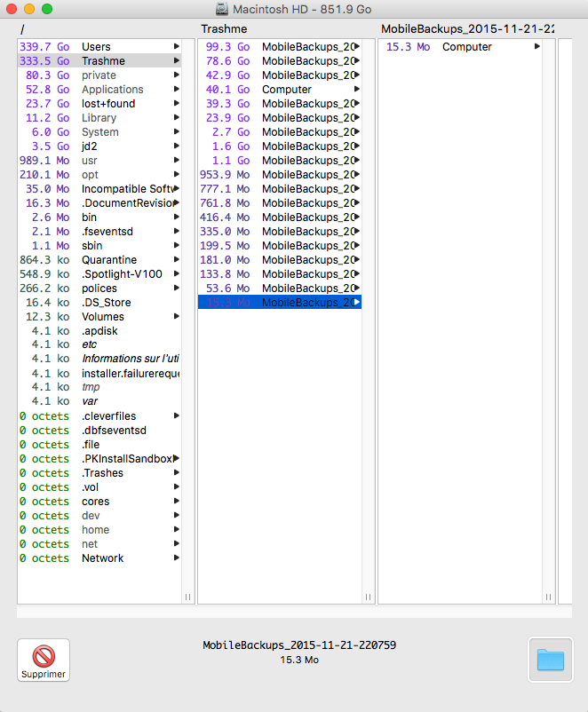
Task: Select the .Spotlight-V100 row
Action: click(x=99, y=273)
